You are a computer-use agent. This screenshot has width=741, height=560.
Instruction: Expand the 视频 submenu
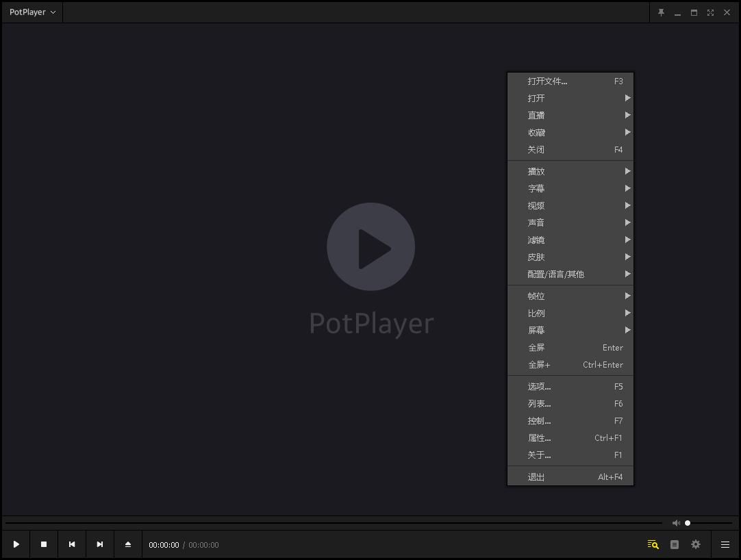(x=570, y=205)
